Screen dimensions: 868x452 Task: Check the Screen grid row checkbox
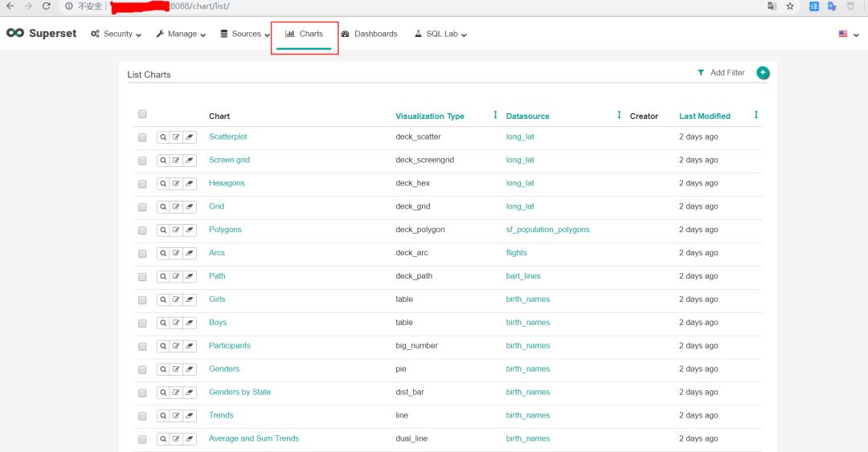(142, 161)
